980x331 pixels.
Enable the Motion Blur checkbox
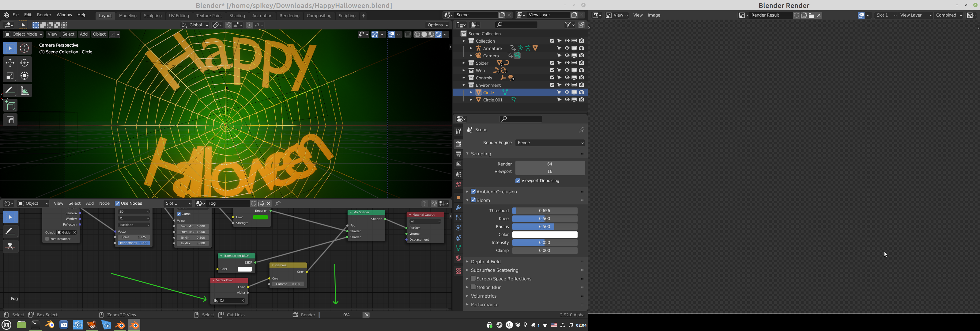(473, 287)
